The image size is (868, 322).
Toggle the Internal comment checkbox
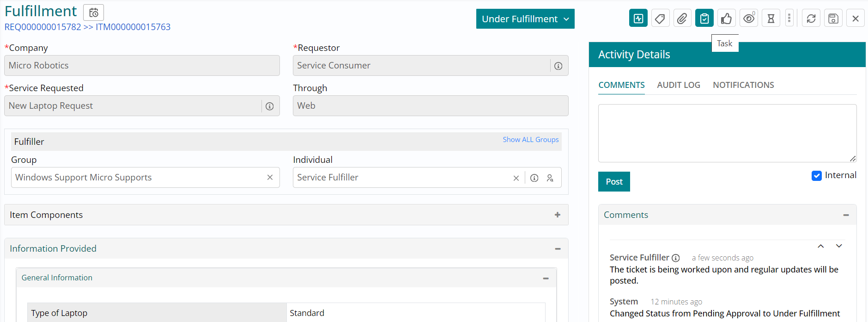(816, 176)
